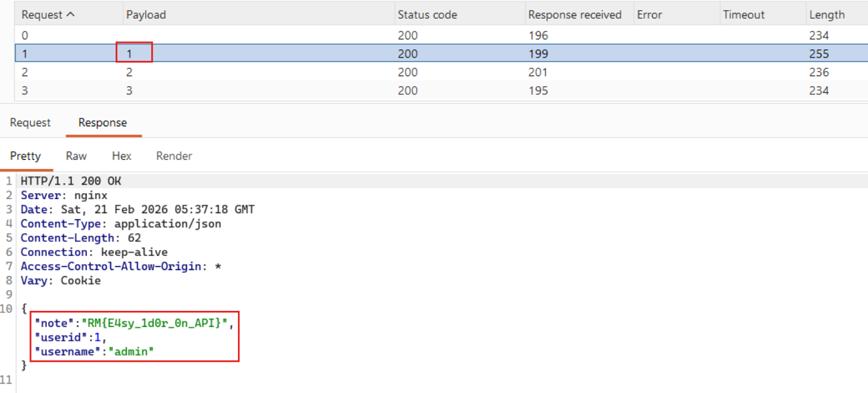The image size is (868, 393).
Task: Open the Hex view tab
Action: [x=122, y=156]
